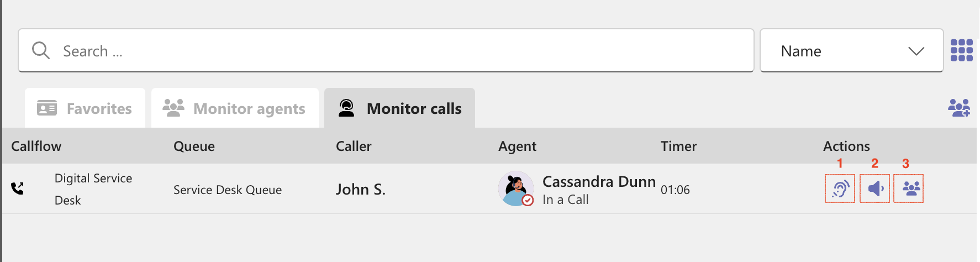Select caller John S. in the row
The image size is (980, 262).
(x=360, y=190)
